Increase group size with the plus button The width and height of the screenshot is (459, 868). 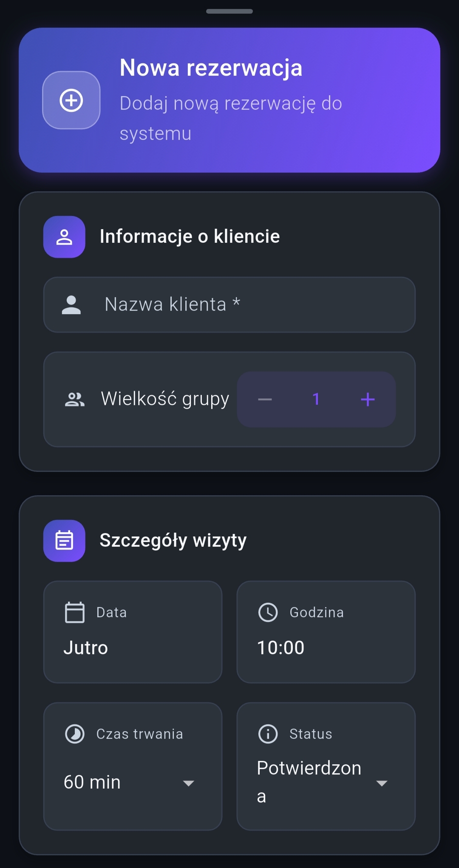click(368, 400)
